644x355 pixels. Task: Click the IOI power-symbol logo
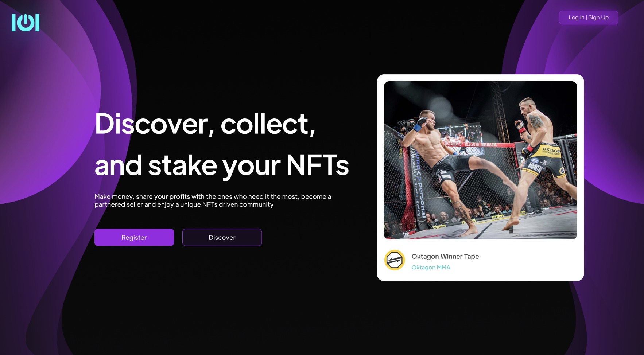[x=25, y=23]
